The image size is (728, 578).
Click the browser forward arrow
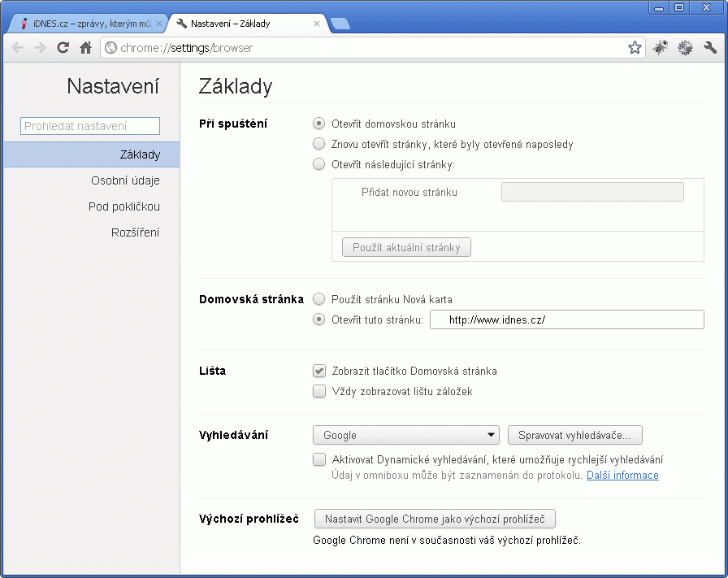pos(41,48)
